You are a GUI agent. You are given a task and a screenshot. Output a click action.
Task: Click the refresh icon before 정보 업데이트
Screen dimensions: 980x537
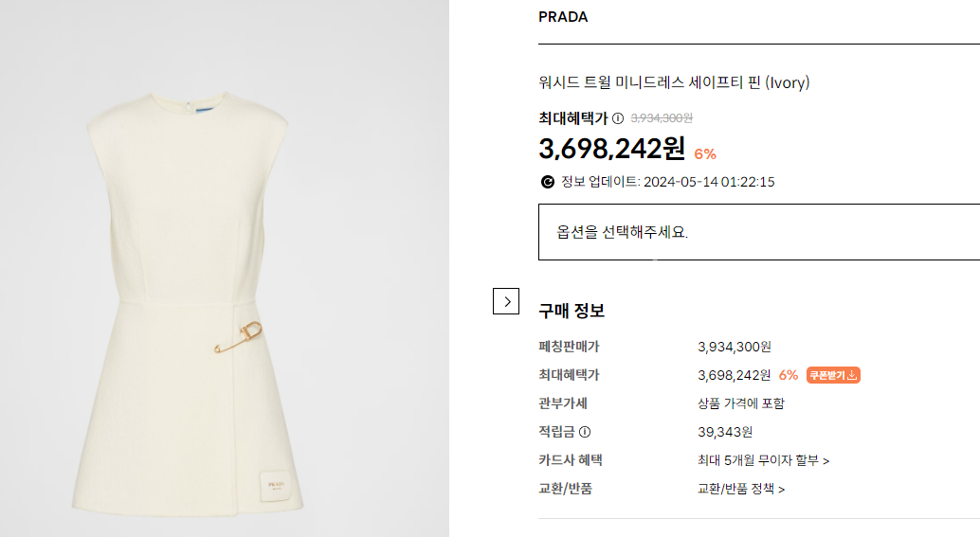coord(547,182)
